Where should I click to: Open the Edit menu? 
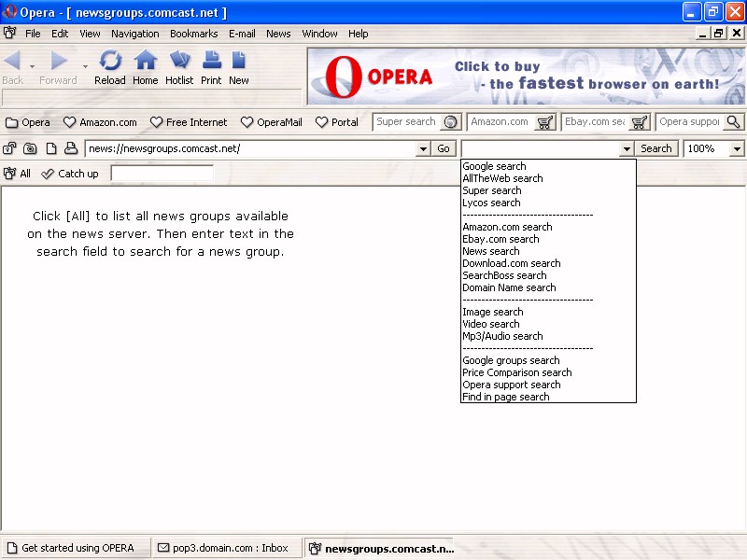(60, 34)
